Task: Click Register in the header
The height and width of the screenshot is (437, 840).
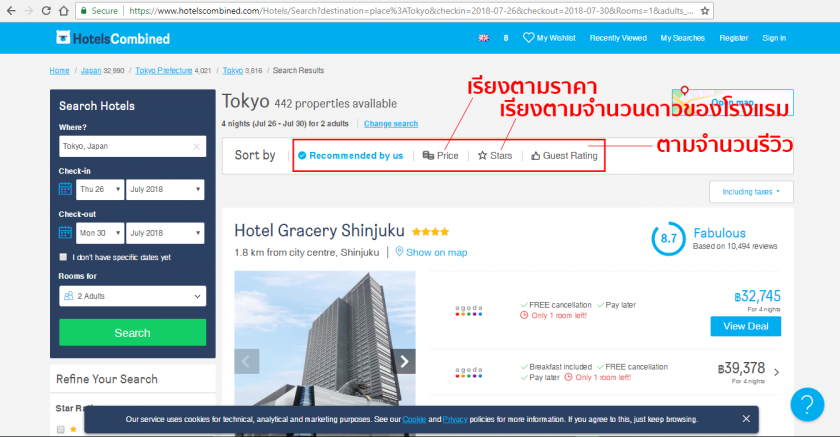Action: 733,38
